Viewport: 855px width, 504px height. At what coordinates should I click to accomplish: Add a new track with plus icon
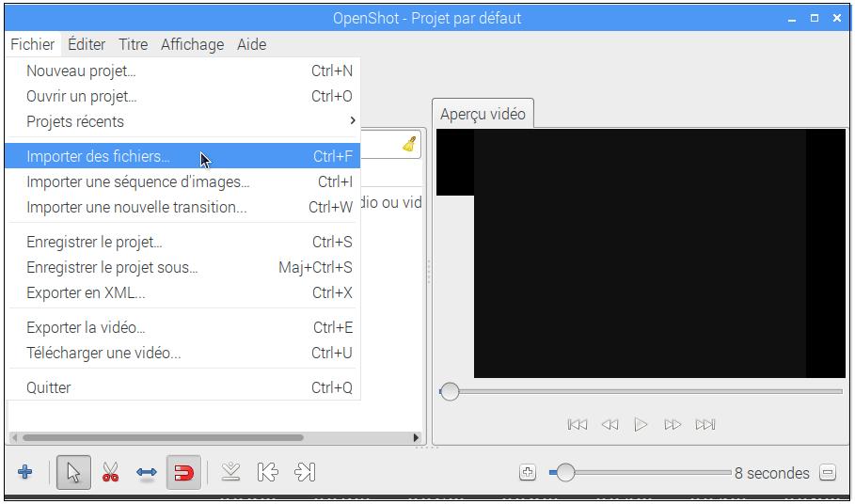coord(25,472)
